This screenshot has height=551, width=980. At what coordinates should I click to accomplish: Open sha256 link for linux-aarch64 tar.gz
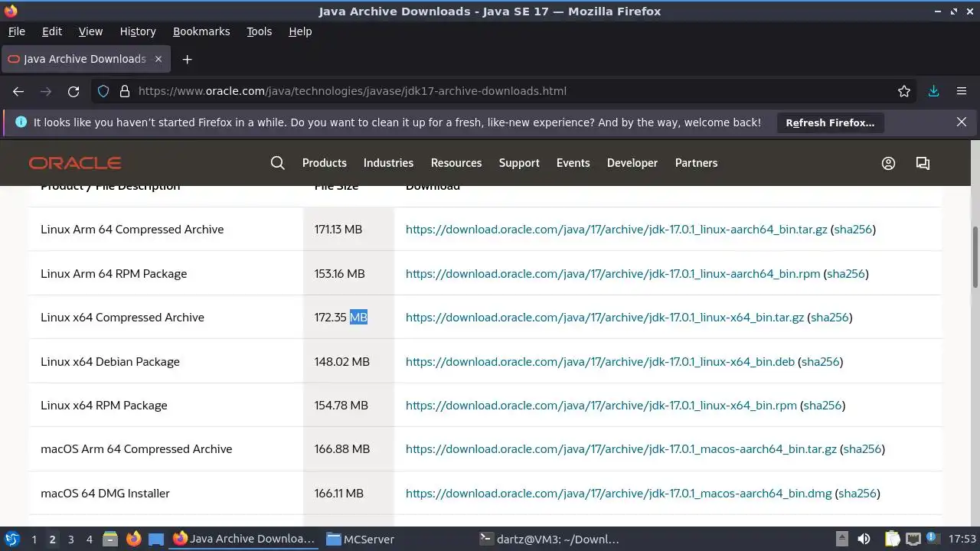(x=853, y=230)
